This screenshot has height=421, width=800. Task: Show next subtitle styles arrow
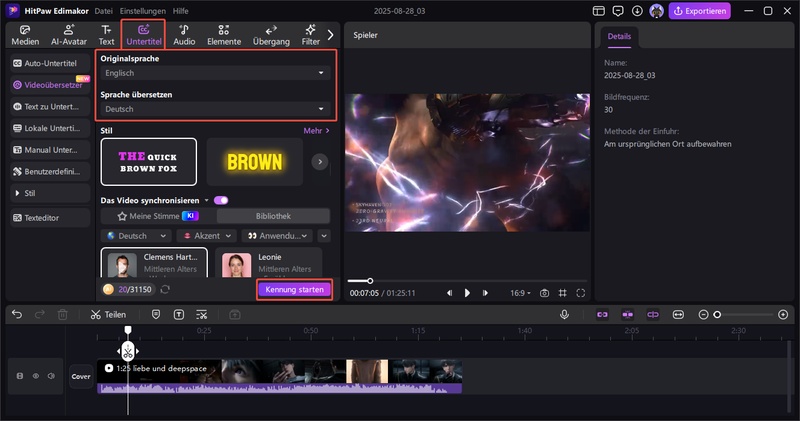[320, 162]
